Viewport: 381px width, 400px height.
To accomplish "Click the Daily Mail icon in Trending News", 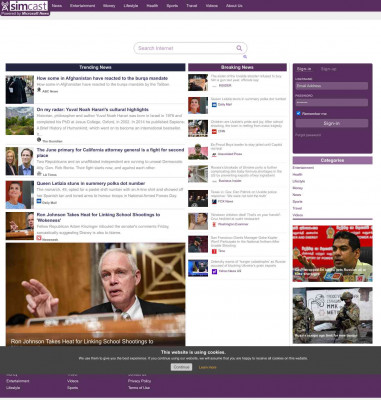I will [39, 202].
